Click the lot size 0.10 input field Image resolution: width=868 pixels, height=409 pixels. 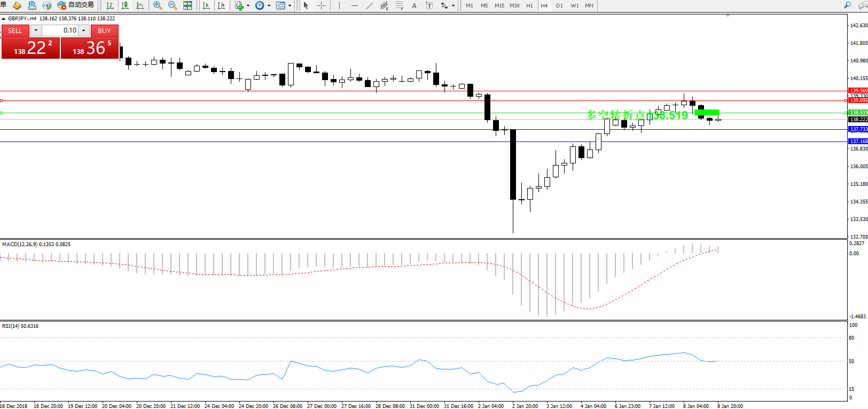(x=60, y=30)
